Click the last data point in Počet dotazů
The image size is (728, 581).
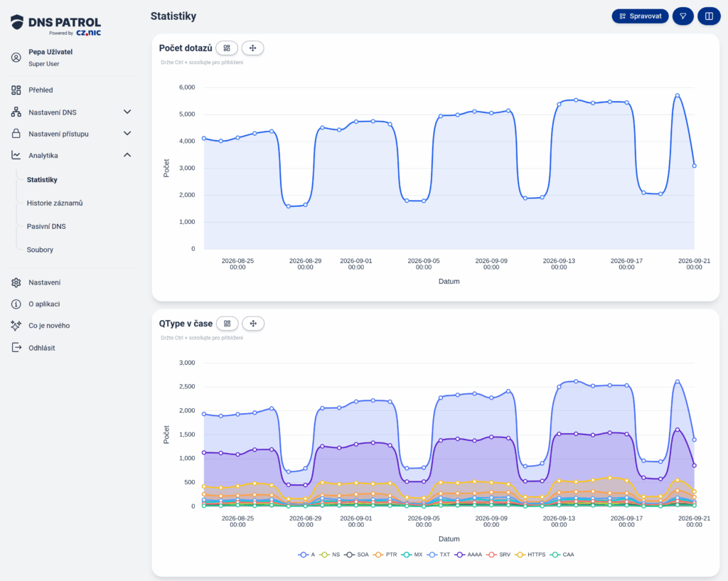point(695,166)
